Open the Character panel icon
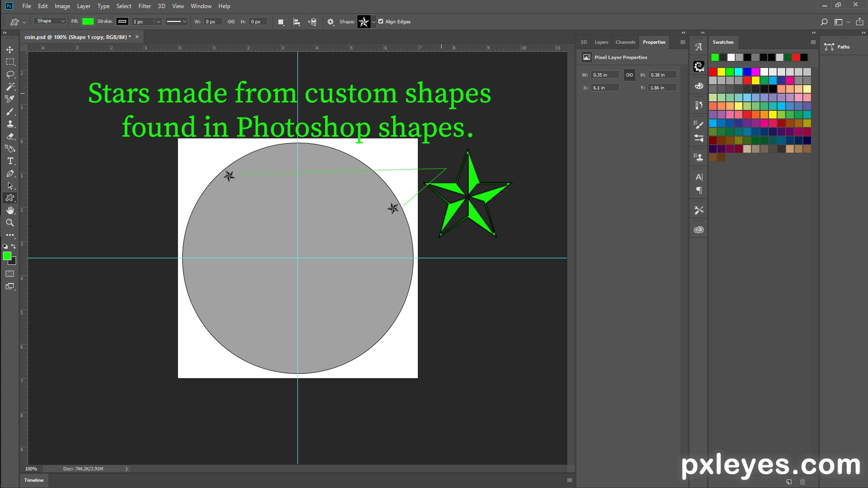The image size is (868, 488). click(699, 177)
